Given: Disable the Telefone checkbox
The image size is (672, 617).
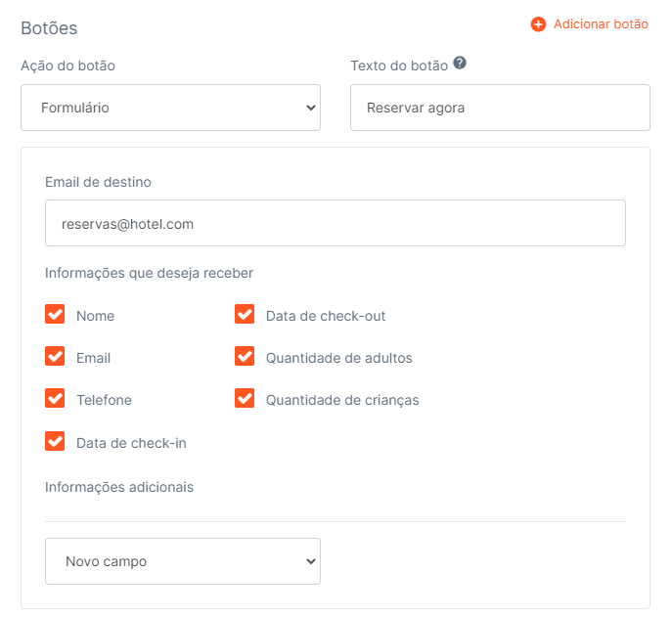Looking at the screenshot, I should (x=55, y=398).
